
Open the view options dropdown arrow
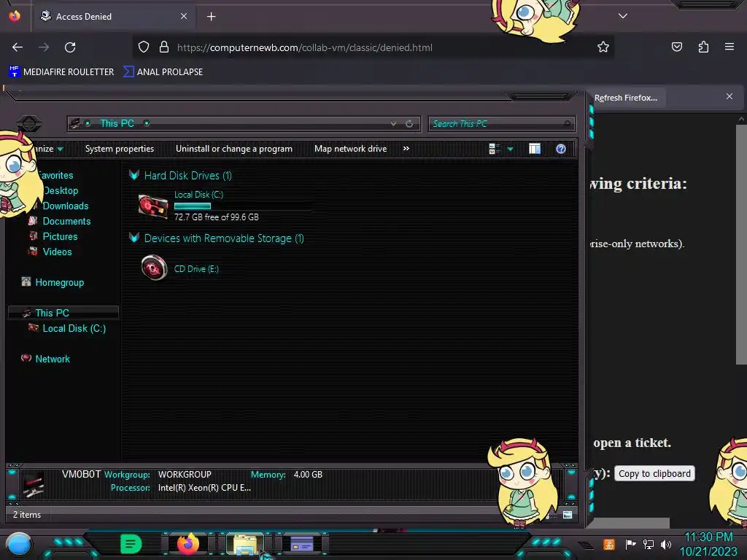tap(510, 149)
